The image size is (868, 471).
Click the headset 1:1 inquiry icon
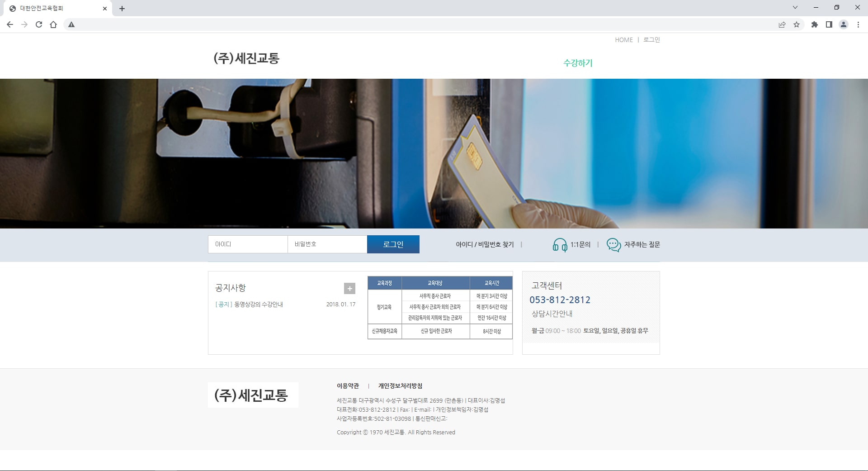pos(560,245)
